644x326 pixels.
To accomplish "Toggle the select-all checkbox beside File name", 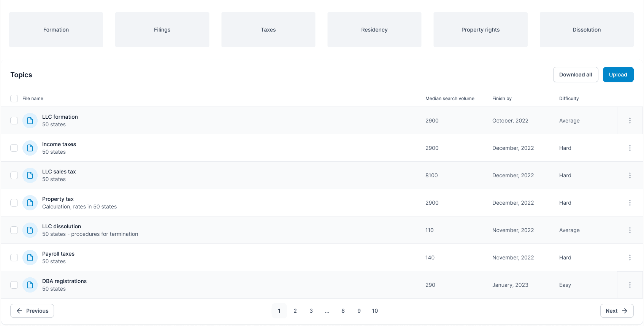I will coord(14,99).
